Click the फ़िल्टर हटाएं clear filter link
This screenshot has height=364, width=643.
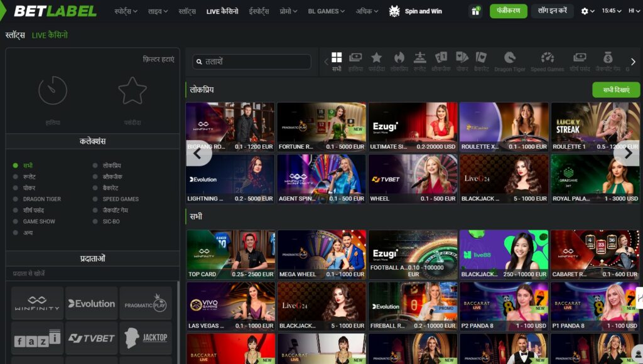click(158, 60)
